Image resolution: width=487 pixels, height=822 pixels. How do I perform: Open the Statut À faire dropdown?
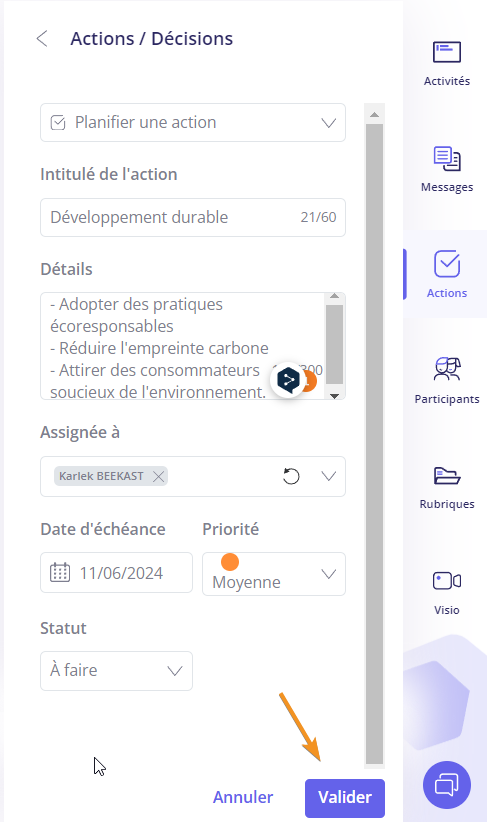[x=116, y=671]
